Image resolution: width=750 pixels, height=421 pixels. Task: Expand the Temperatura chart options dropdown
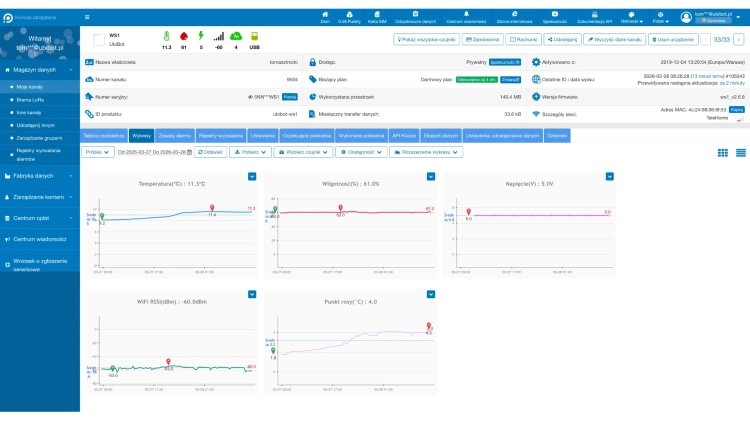[x=252, y=177]
